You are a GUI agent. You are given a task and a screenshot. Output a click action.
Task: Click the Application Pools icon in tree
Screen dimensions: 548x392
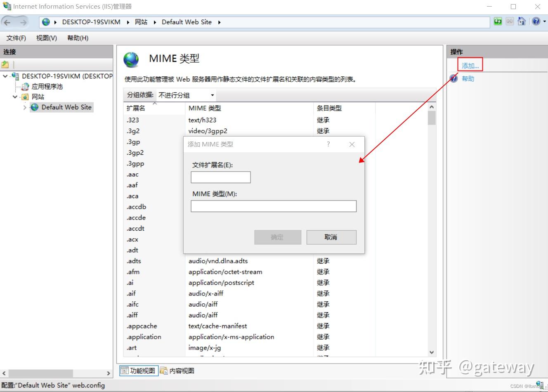(x=26, y=87)
